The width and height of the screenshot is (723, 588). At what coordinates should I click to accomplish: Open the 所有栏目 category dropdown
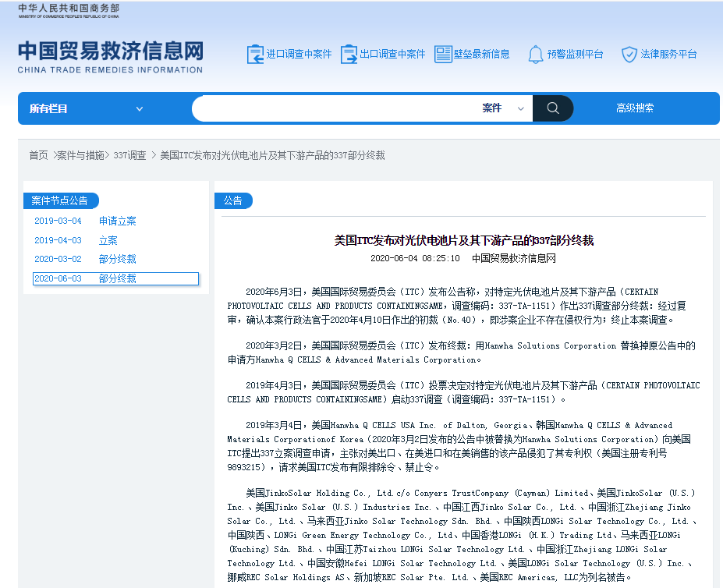(87, 109)
